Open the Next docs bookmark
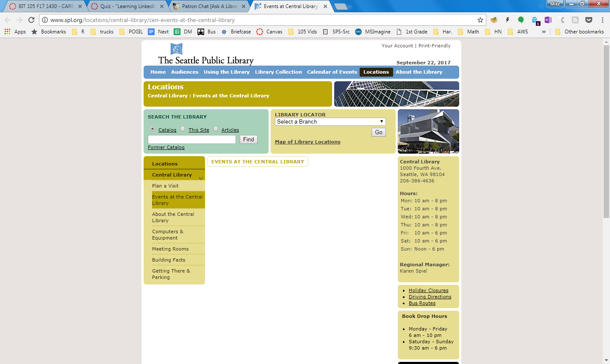The width and height of the screenshot is (610, 364). [x=158, y=32]
